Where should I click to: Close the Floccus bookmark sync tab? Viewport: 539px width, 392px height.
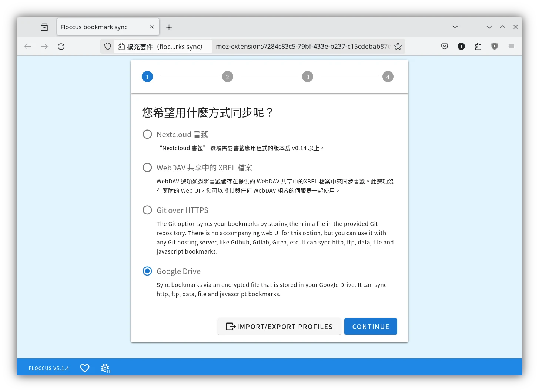click(151, 27)
